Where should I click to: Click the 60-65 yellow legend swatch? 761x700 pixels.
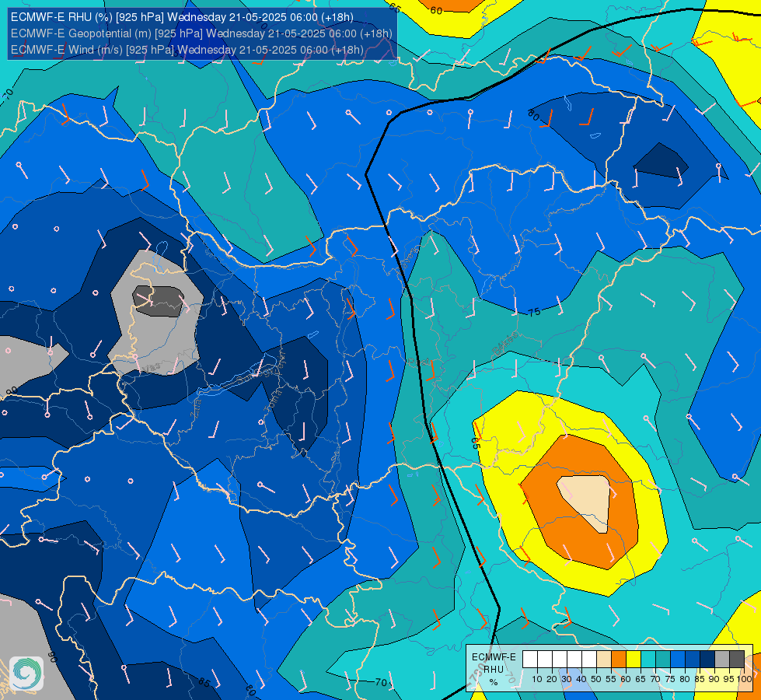634,660
